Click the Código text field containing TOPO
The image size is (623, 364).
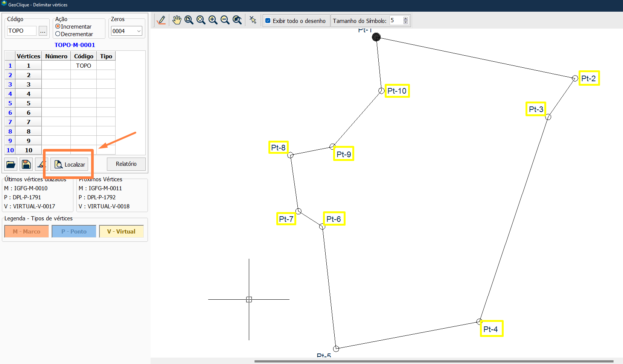tap(21, 31)
